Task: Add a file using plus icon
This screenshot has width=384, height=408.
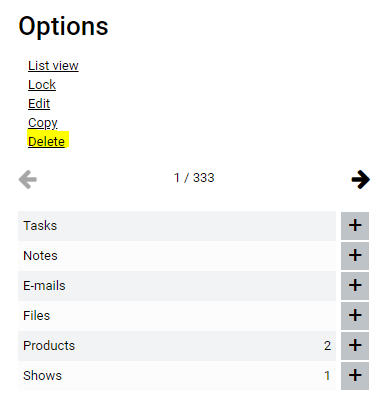Action: pyautogui.click(x=355, y=316)
